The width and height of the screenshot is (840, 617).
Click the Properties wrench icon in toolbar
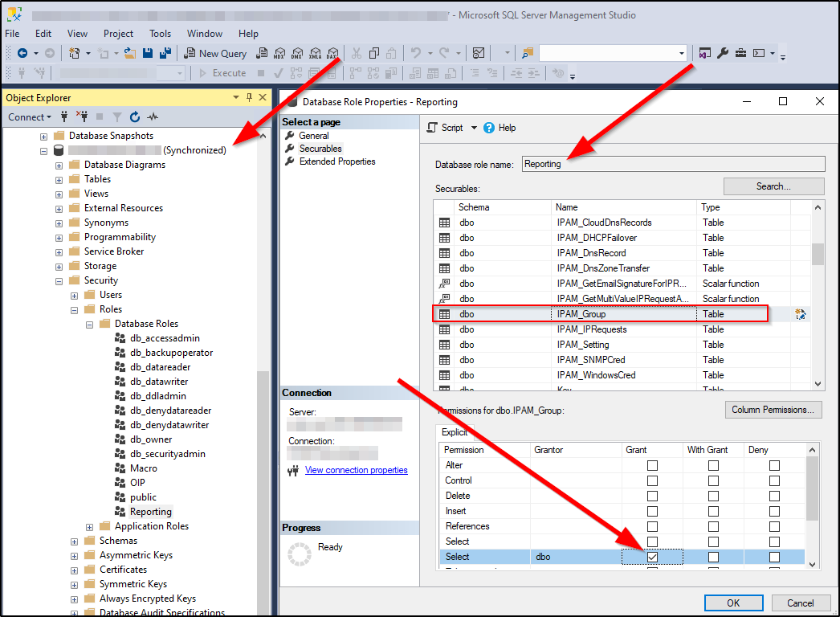[723, 53]
